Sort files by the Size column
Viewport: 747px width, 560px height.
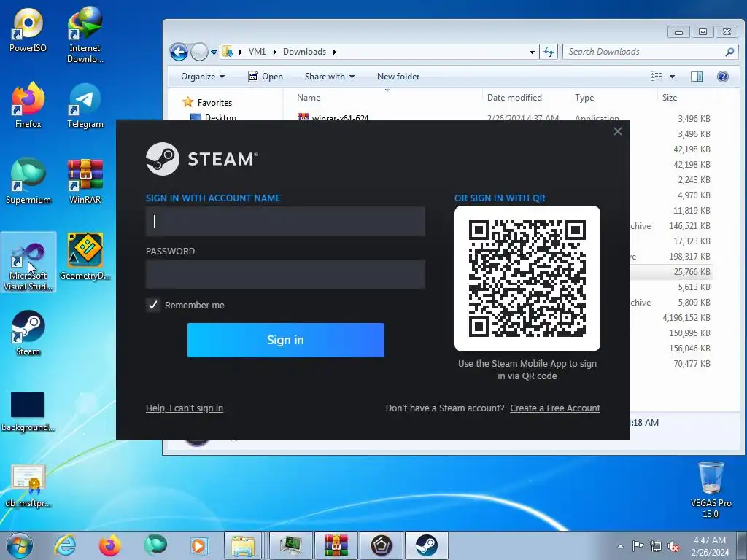click(x=686, y=98)
